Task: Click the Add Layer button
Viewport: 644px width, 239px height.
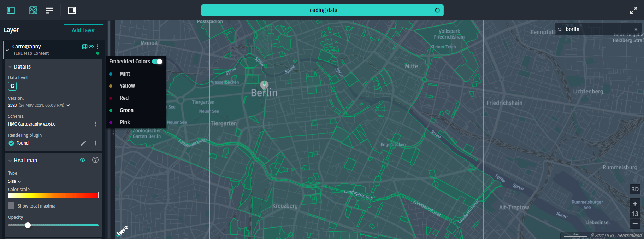Action: click(x=83, y=30)
